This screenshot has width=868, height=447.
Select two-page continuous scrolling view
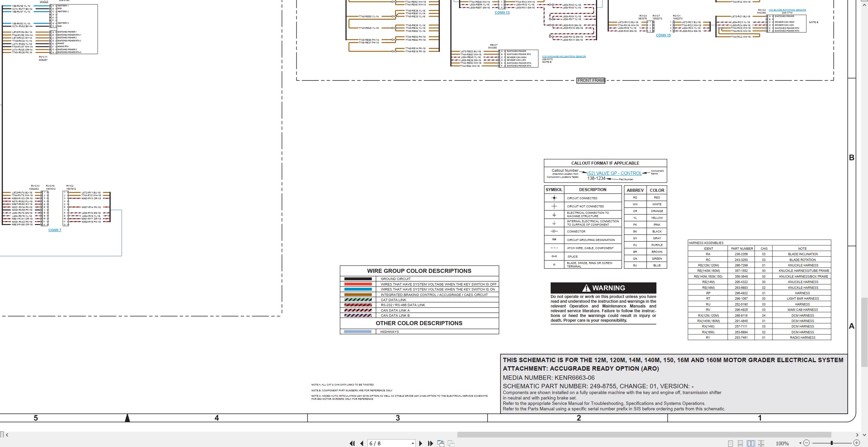tap(761, 443)
